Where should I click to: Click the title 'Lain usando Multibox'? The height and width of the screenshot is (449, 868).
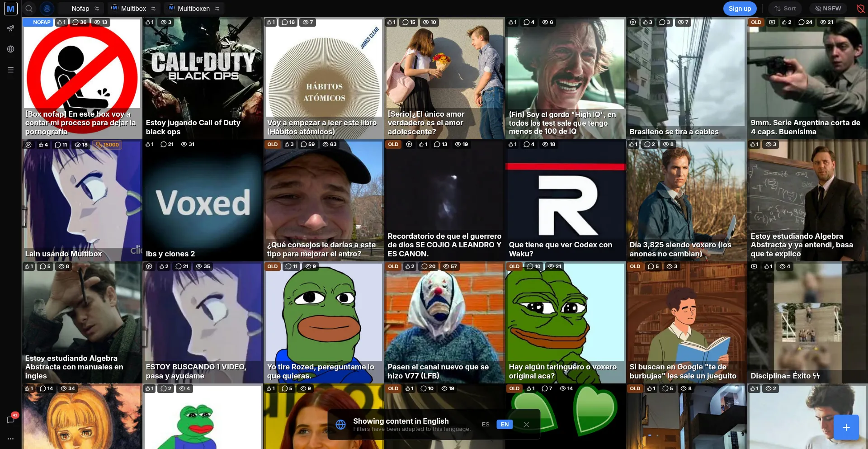click(64, 254)
